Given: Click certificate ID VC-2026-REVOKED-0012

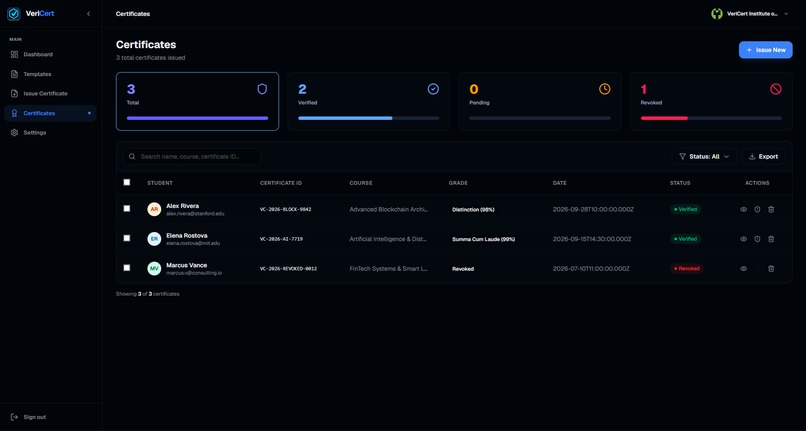Looking at the screenshot, I should [288, 268].
